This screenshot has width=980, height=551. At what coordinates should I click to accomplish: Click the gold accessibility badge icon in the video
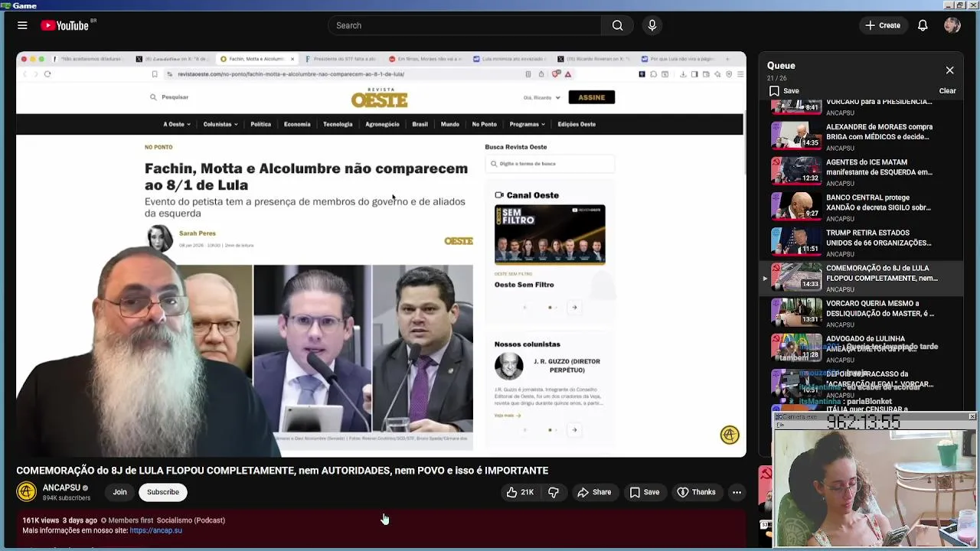730,435
